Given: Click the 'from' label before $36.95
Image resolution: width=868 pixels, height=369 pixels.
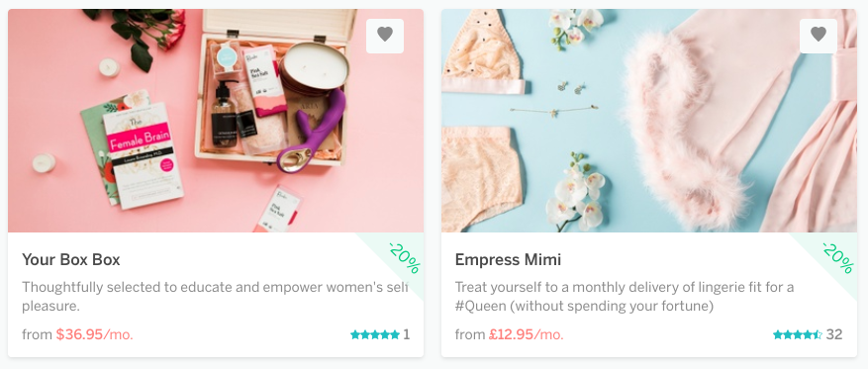Looking at the screenshot, I should 37,334.
